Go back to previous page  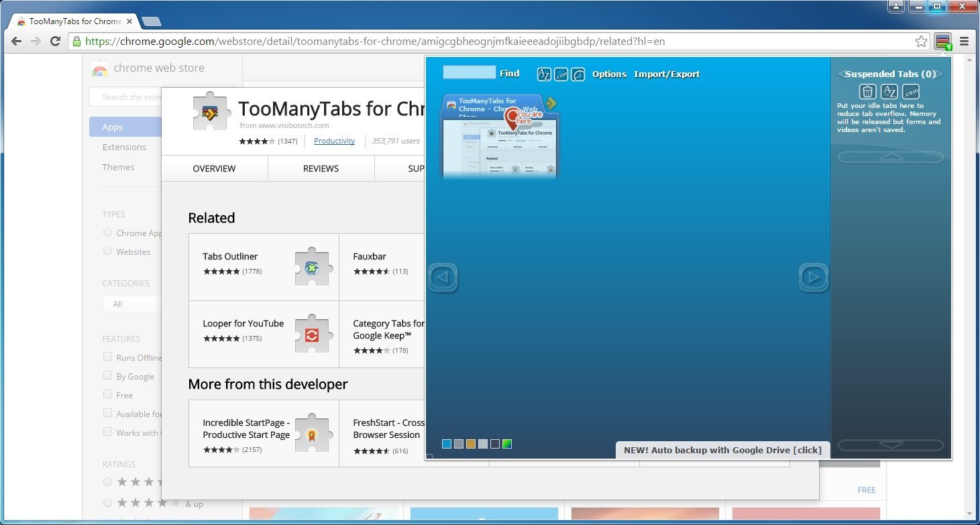click(16, 42)
